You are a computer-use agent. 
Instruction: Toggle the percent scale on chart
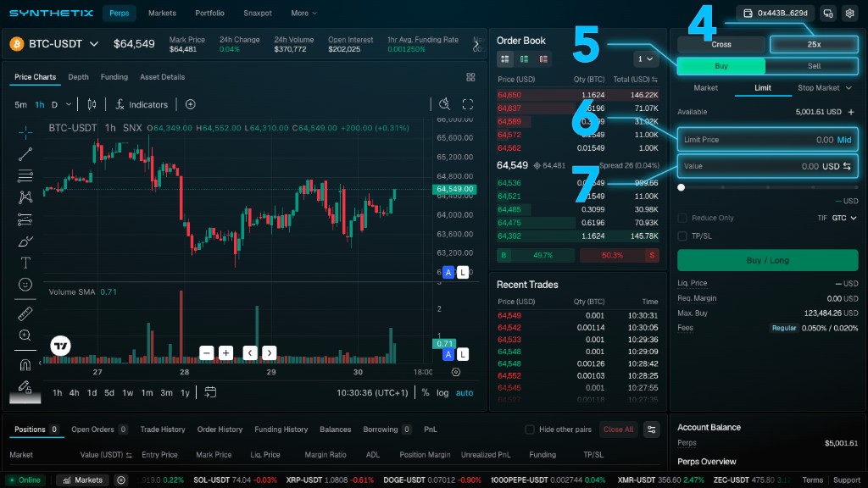pos(426,392)
